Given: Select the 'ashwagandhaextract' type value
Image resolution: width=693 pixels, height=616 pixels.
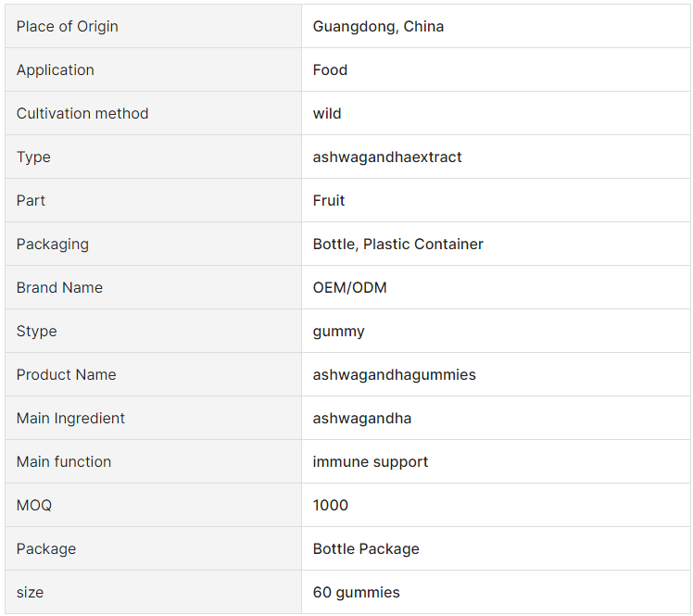Looking at the screenshot, I should coord(386,157).
